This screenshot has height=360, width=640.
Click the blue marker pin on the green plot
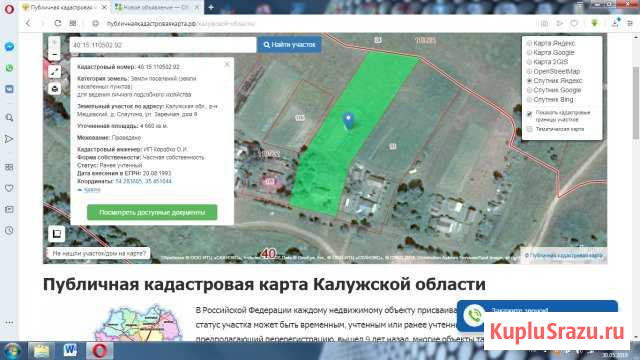[x=348, y=121]
